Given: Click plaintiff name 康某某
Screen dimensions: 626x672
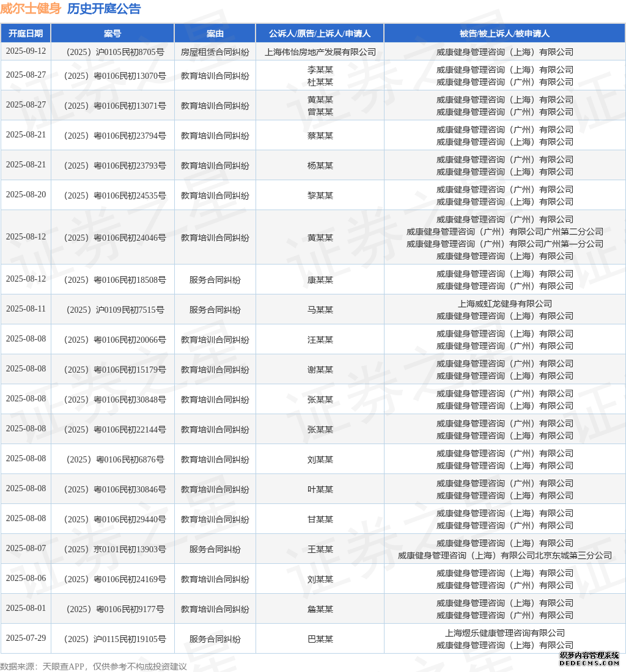Looking at the screenshot, I should pos(320,280).
